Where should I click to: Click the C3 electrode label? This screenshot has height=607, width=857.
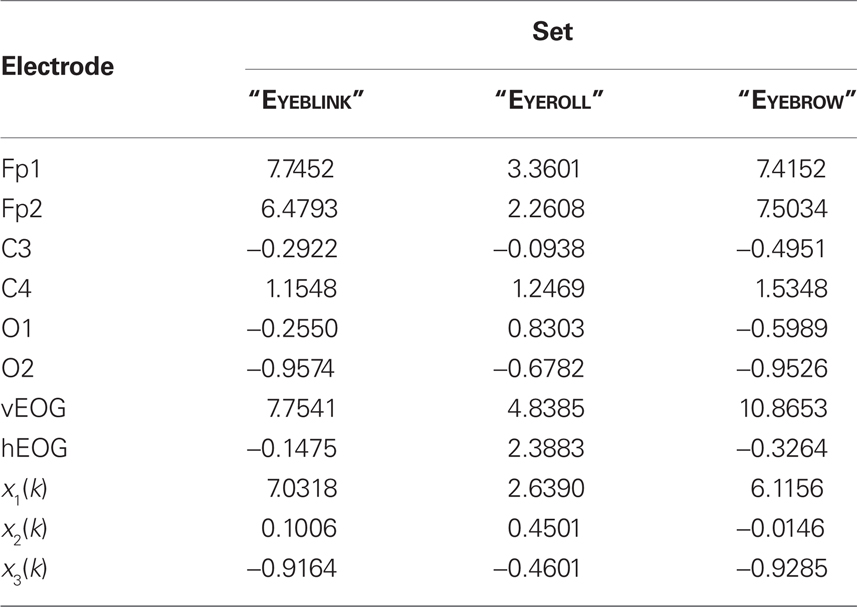pyautogui.click(x=16, y=249)
